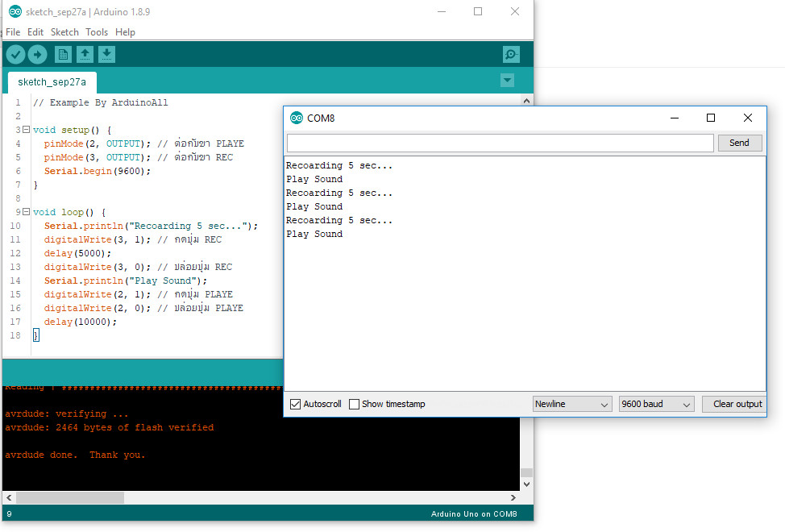Click the last 'Play Sound' serial output line
The image size is (785, 532).
point(314,235)
